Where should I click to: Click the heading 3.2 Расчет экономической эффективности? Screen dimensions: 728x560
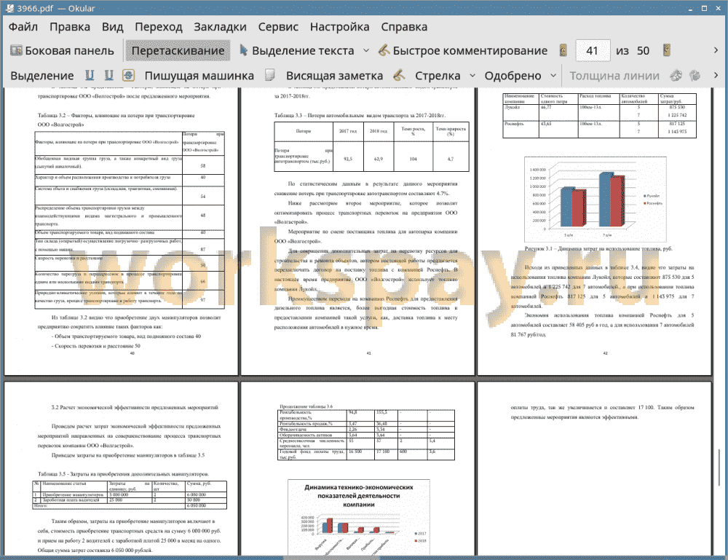135,407
